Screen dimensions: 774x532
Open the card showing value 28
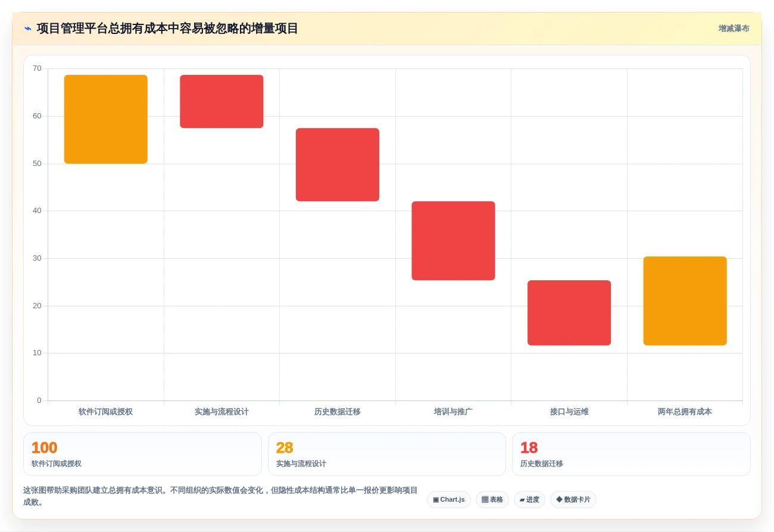(x=387, y=454)
